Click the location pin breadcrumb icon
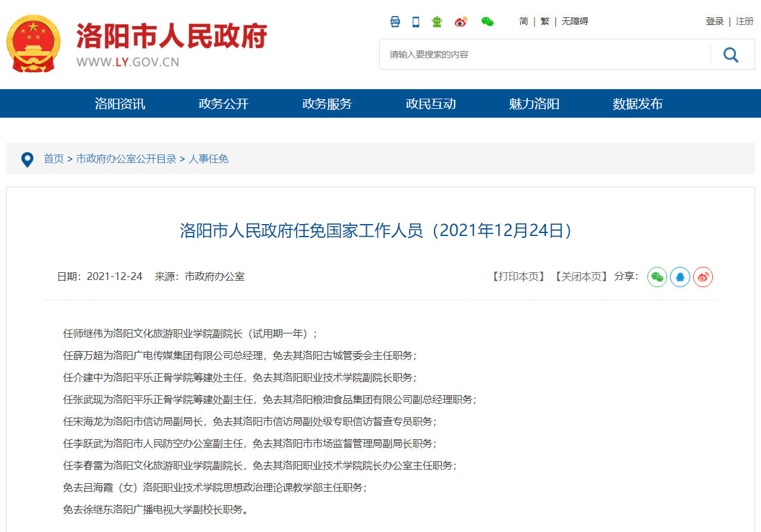Viewport: 761px width, 532px height. click(x=27, y=159)
